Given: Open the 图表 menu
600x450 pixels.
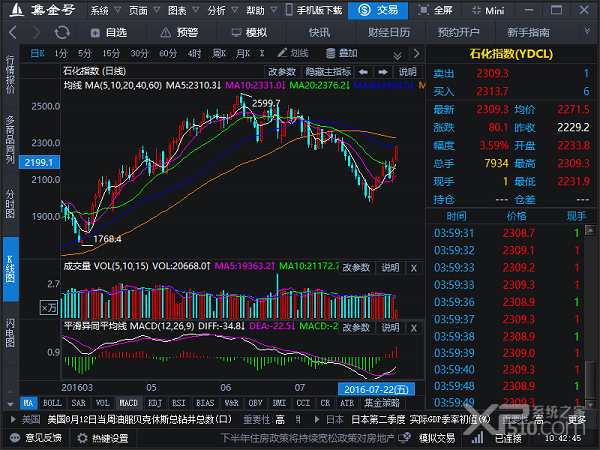Looking at the screenshot, I should (183, 10).
